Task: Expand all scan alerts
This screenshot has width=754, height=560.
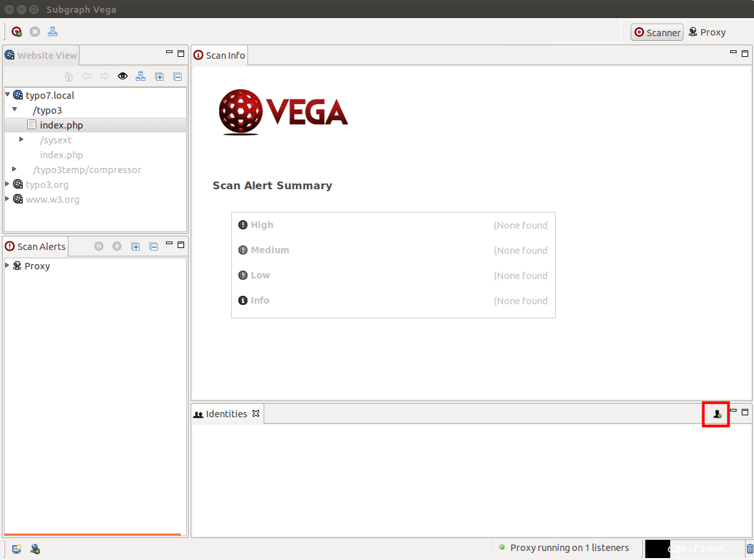Action: [136, 247]
